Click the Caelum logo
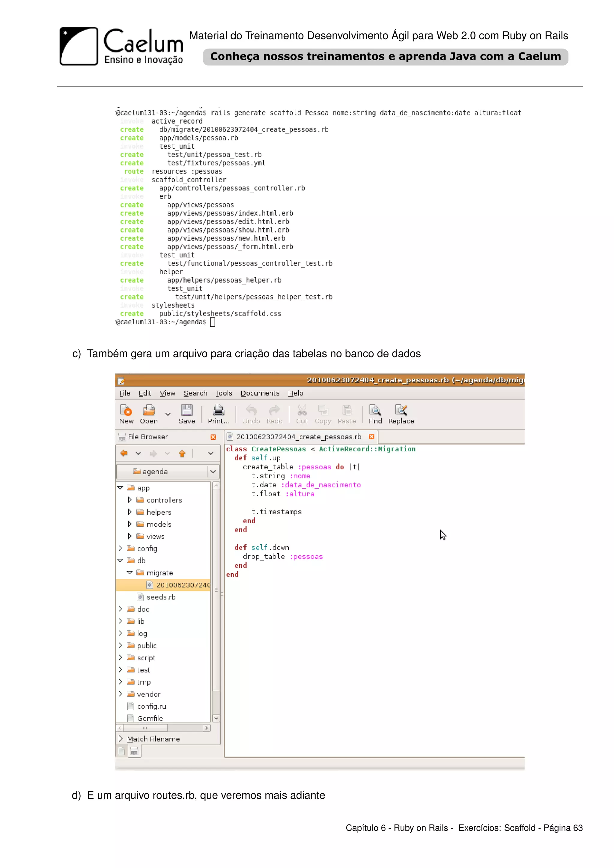Viewport: 614px width, 868px height. coord(121,46)
